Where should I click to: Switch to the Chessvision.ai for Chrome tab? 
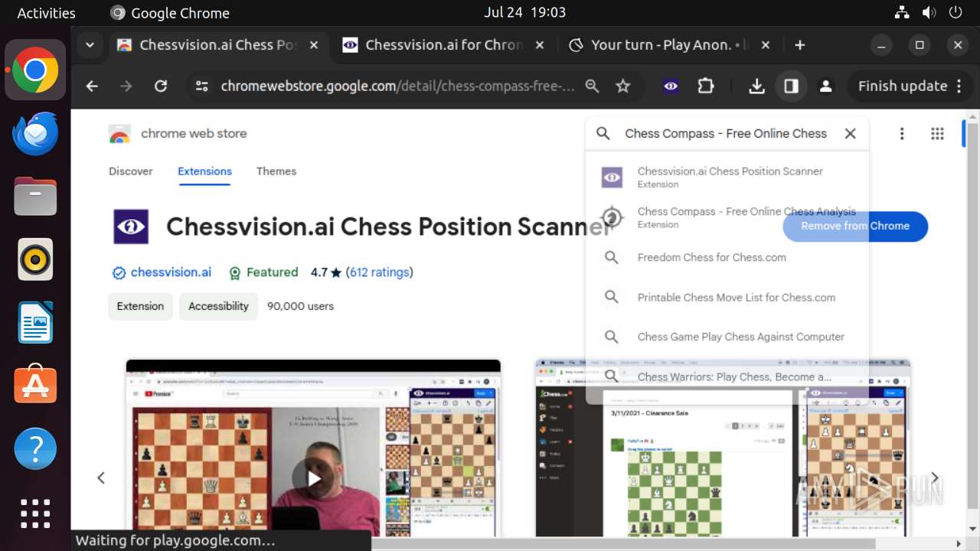(443, 45)
